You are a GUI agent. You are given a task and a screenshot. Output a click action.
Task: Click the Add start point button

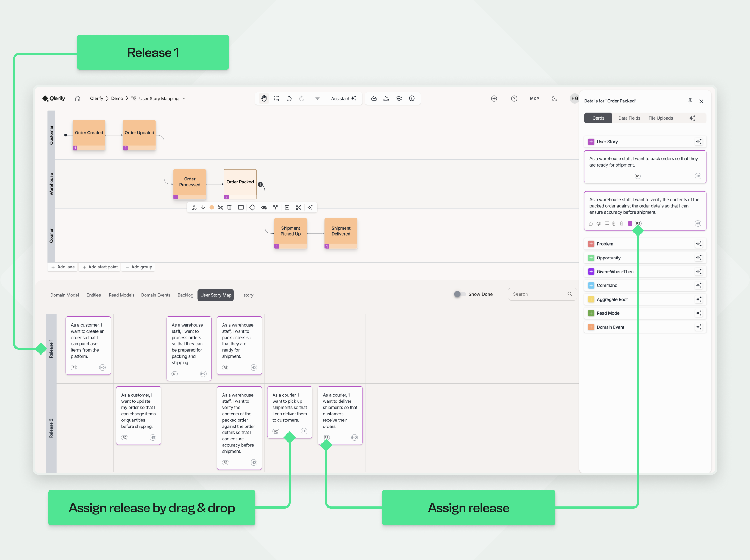point(100,267)
